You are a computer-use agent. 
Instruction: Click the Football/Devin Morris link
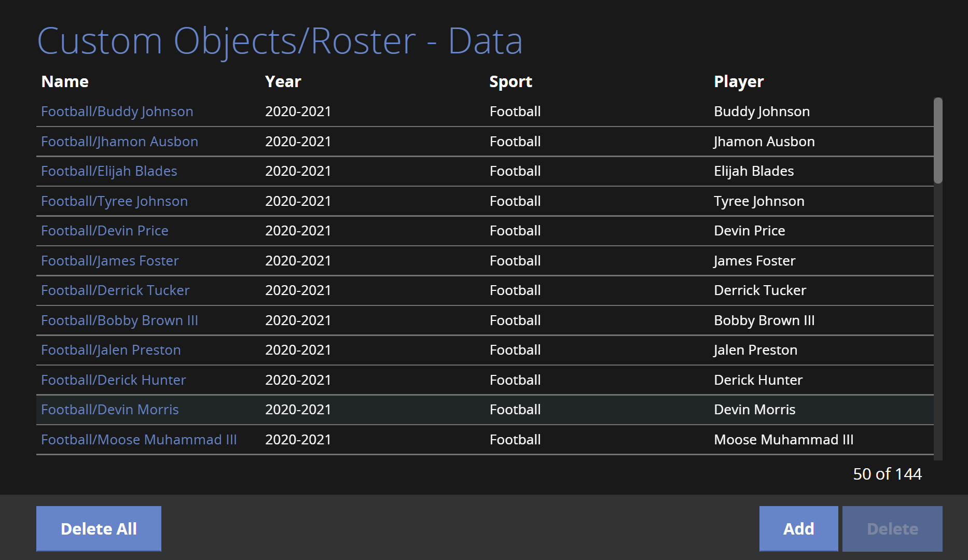click(x=109, y=410)
